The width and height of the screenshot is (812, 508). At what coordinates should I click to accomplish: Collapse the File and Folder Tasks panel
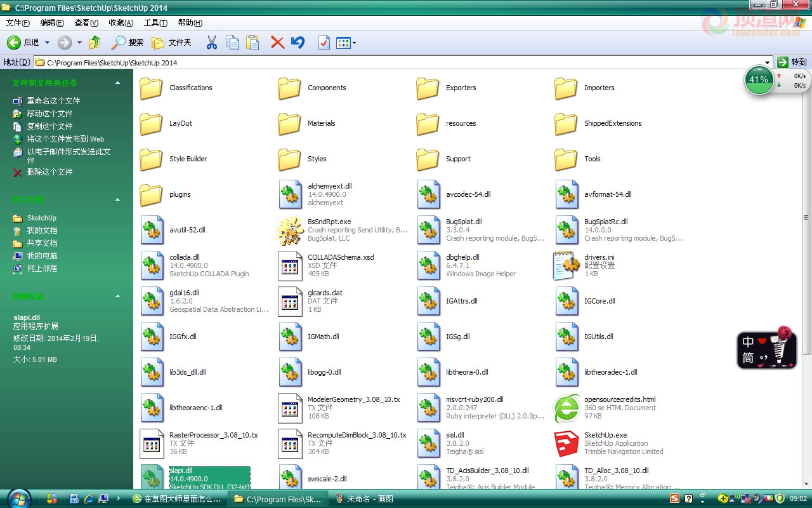pos(117,83)
